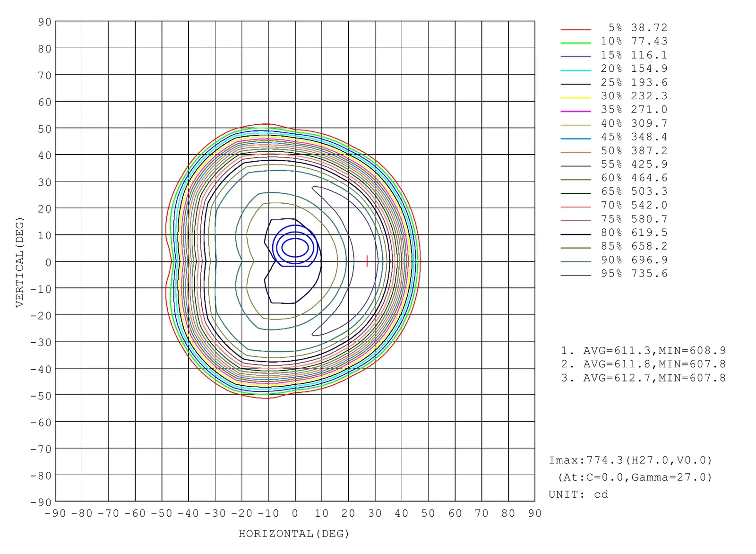Select the legend entry '15% 116.1'
The image size is (756, 554).
tap(614, 55)
